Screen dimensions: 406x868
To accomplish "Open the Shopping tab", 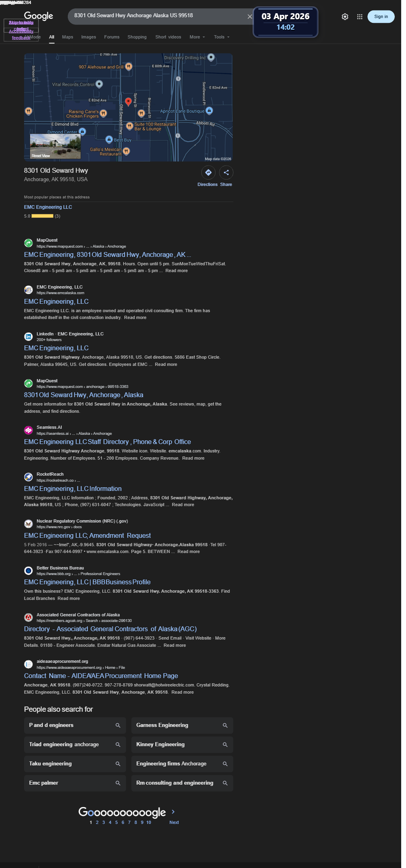I will [x=137, y=37].
